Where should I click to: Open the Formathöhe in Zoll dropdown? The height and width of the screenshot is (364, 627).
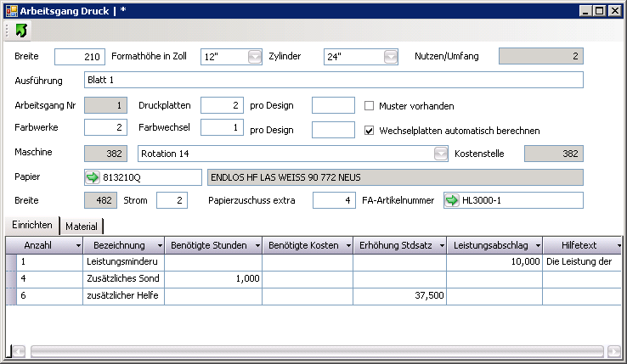pos(255,57)
